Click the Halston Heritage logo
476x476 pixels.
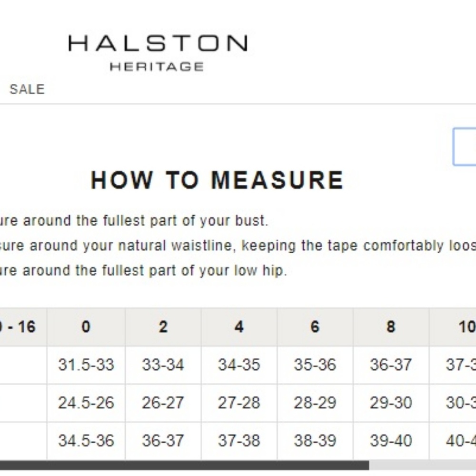click(158, 53)
